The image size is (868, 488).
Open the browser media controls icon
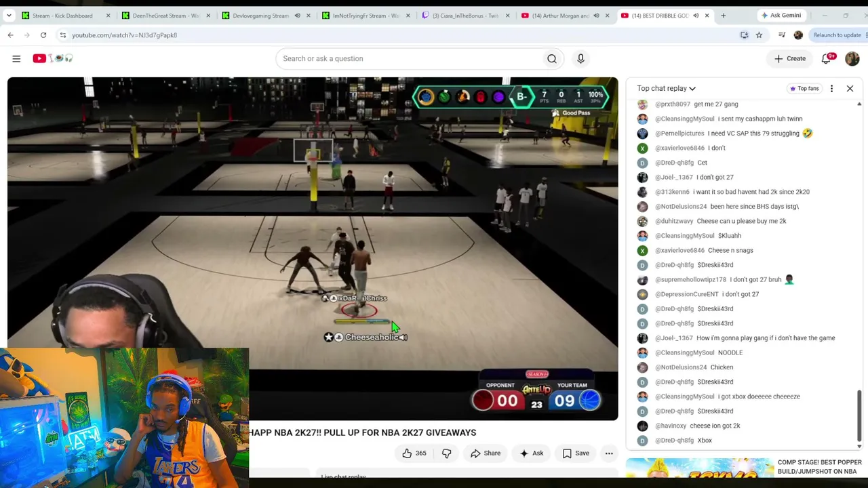coord(782,35)
